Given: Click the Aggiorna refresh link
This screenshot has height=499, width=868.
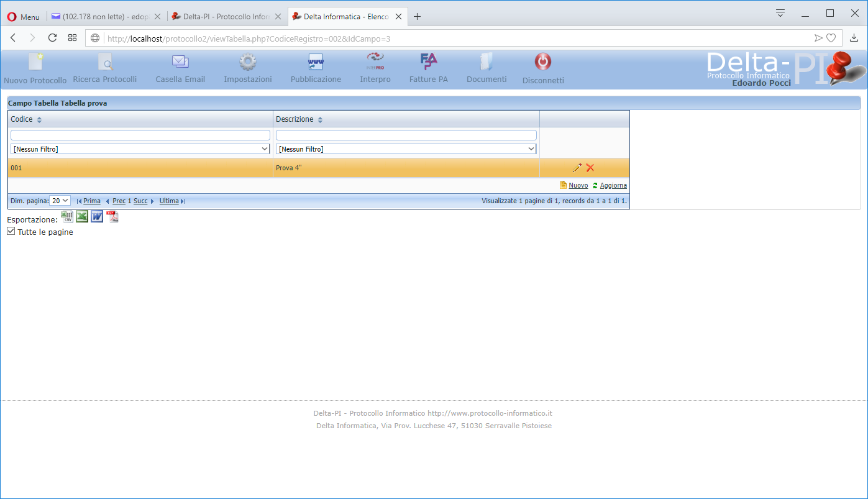Looking at the screenshot, I should click(613, 185).
